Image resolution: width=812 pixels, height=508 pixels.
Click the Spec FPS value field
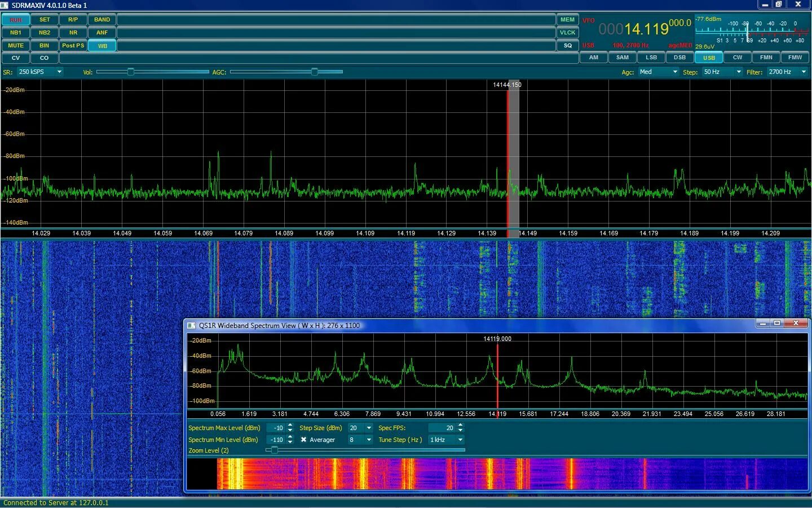point(442,428)
